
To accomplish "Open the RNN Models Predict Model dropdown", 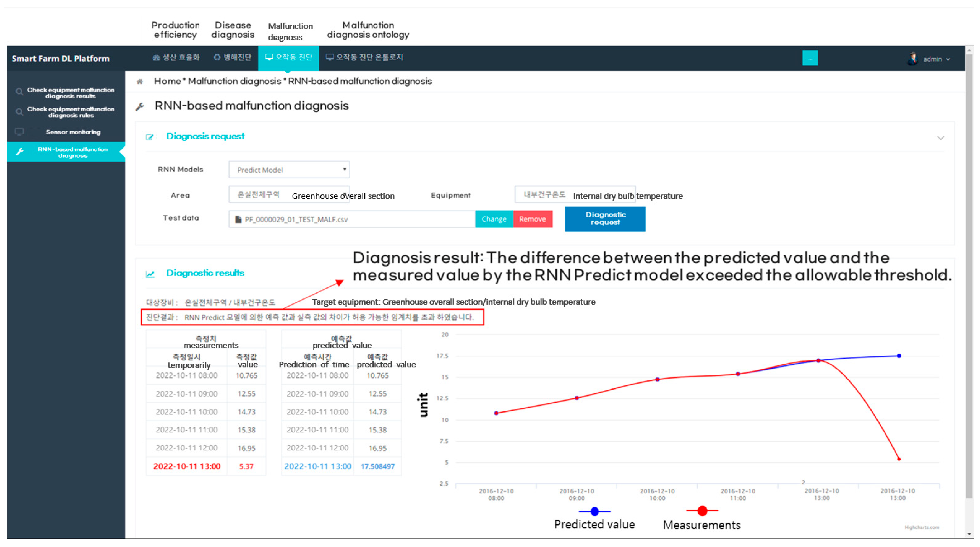I will [289, 170].
